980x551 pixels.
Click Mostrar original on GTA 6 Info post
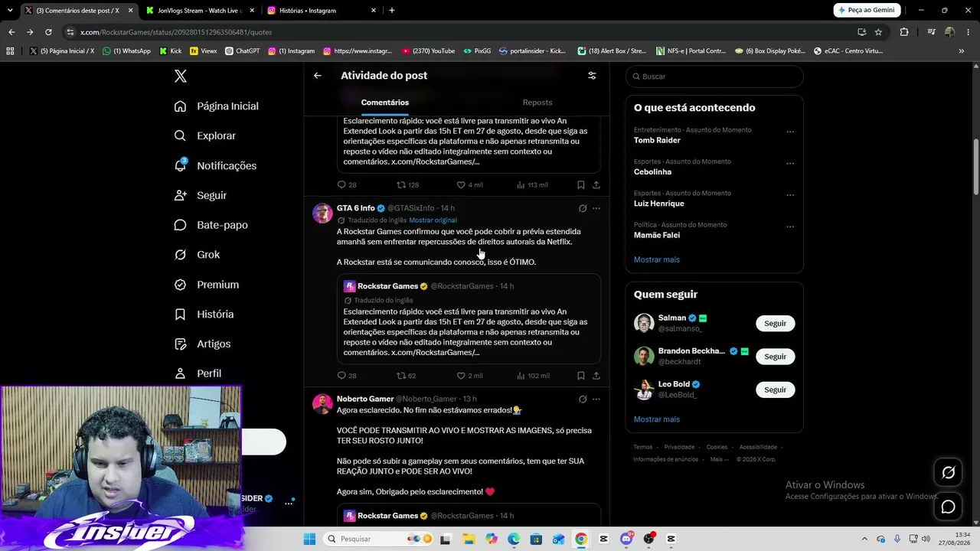click(x=433, y=220)
